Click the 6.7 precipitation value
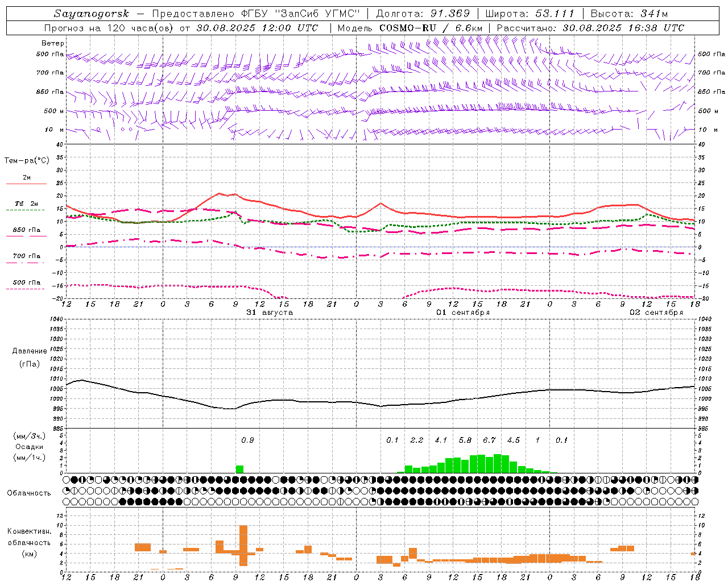 (489, 440)
